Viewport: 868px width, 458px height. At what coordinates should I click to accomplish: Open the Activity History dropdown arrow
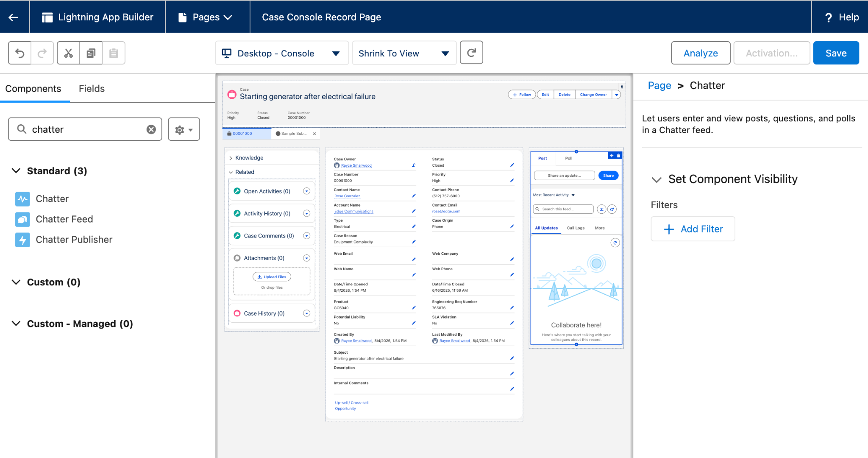pos(307,213)
